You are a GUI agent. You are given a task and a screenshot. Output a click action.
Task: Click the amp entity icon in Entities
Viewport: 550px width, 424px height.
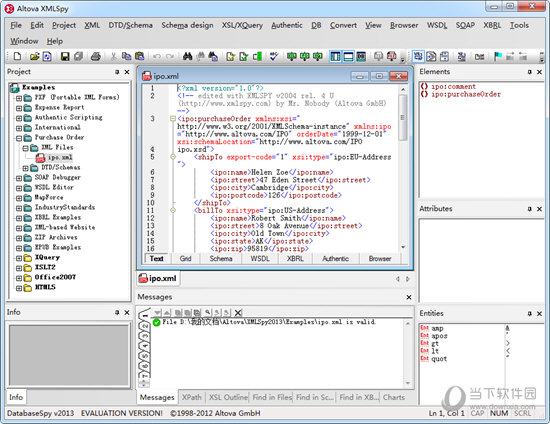pyautogui.click(x=424, y=328)
